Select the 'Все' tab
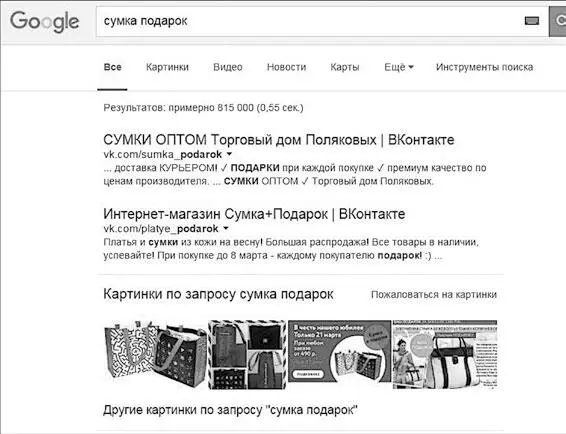The width and height of the screenshot is (566, 434). (x=113, y=67)
